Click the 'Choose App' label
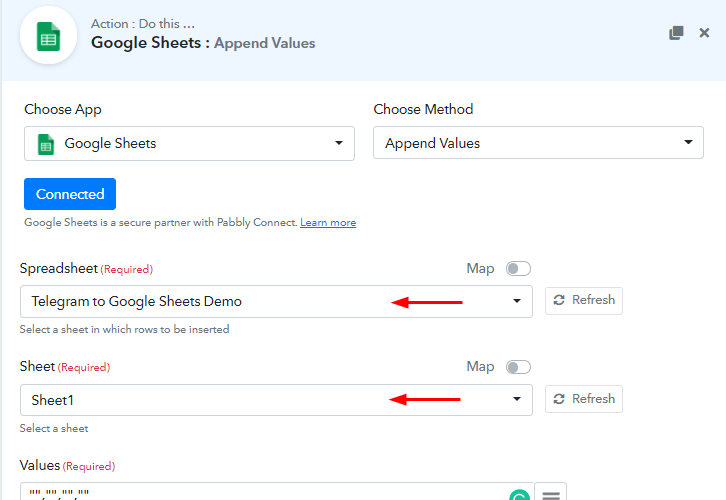Viewport: 726px width, 500px height. 63,110
